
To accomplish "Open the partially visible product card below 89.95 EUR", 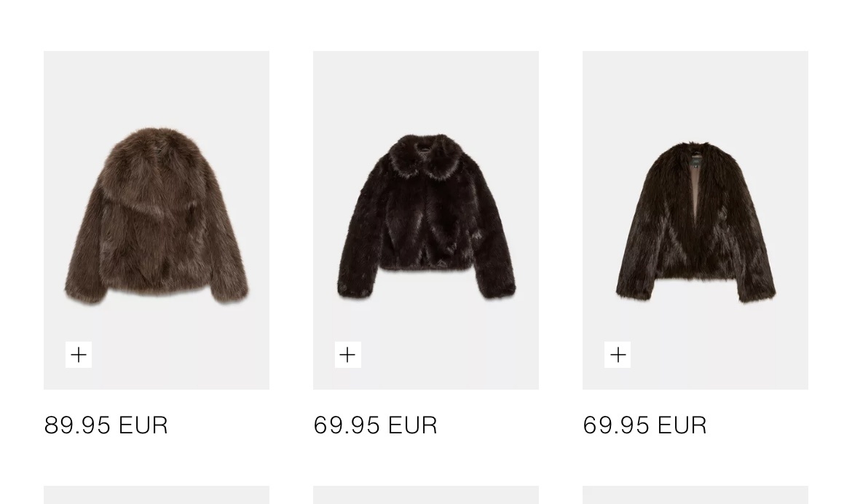I will (x=157, y=495).
